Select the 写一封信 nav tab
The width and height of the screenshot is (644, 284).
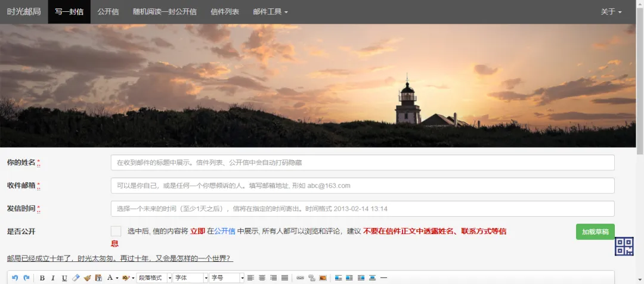point(69,12)
